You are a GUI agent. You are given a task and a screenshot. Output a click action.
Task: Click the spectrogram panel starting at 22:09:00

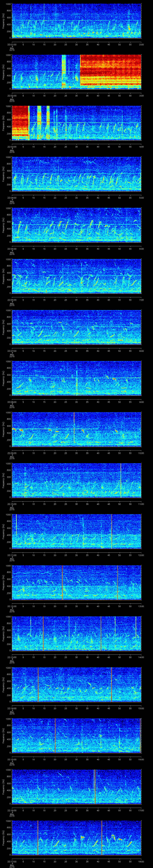click(76, 429)
